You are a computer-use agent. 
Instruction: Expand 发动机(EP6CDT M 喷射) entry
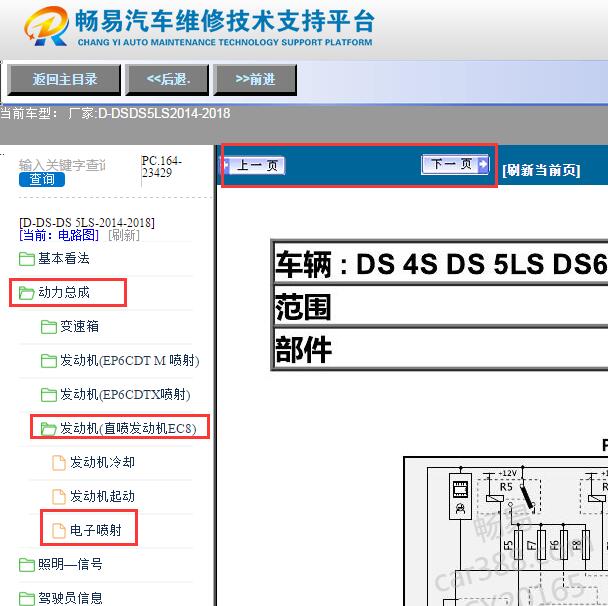130,361
